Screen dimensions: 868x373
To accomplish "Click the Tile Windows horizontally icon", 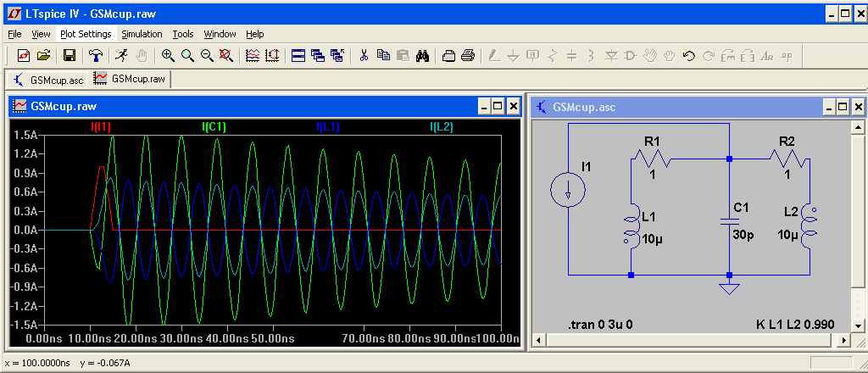I will (x=298, y=56).
